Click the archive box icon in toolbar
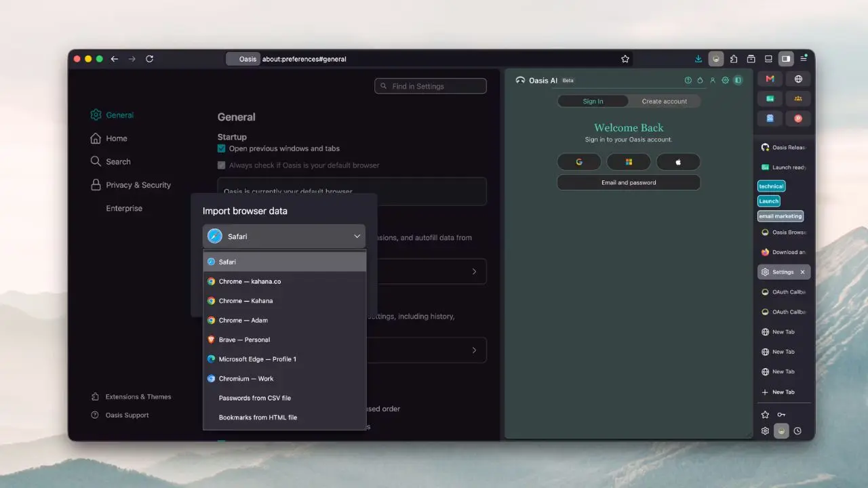This screenshot has height=488, width=868. [x=751, y=59]
